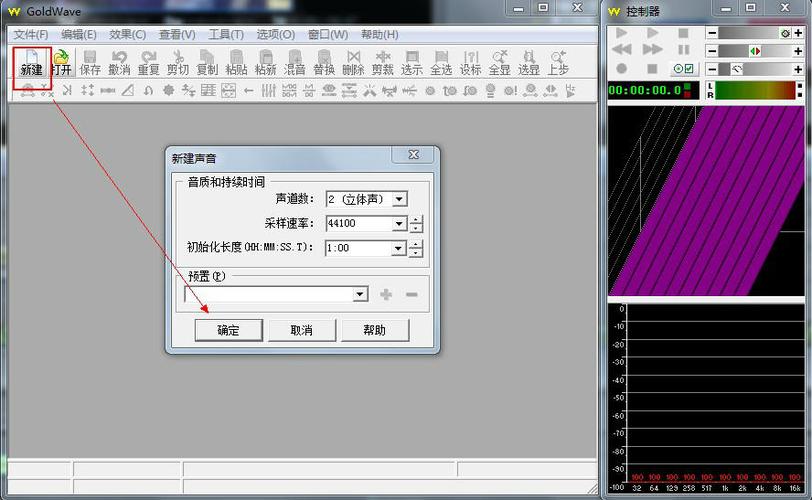Screen dimensions: 812x500
Task: Click the playback speed slider in Controller
Action: pyautogui.click(x=755, y=69)
